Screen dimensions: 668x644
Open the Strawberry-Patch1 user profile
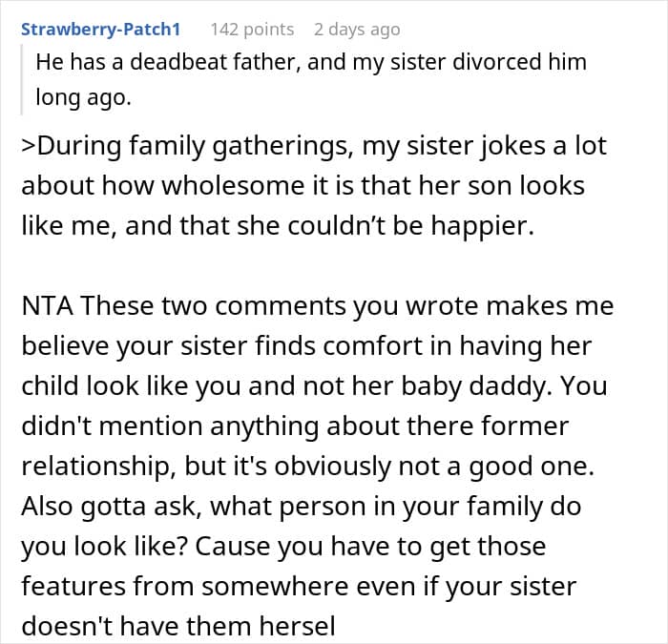100,29
